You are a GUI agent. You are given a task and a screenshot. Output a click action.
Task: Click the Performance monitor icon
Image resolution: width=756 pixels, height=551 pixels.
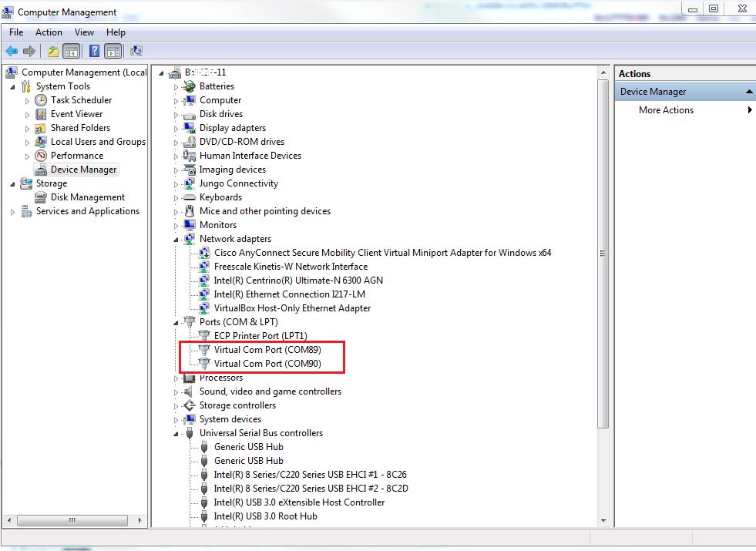pos(41,156)
